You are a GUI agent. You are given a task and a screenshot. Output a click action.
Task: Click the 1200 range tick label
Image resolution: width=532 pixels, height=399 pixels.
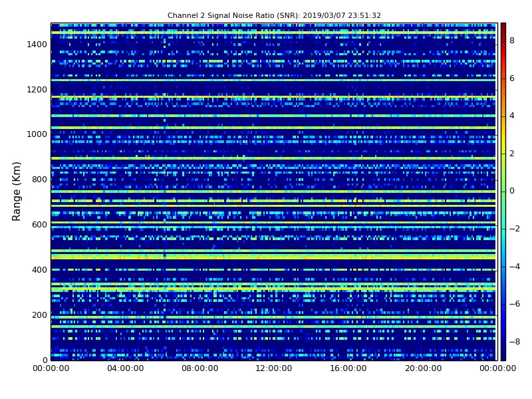37,90
